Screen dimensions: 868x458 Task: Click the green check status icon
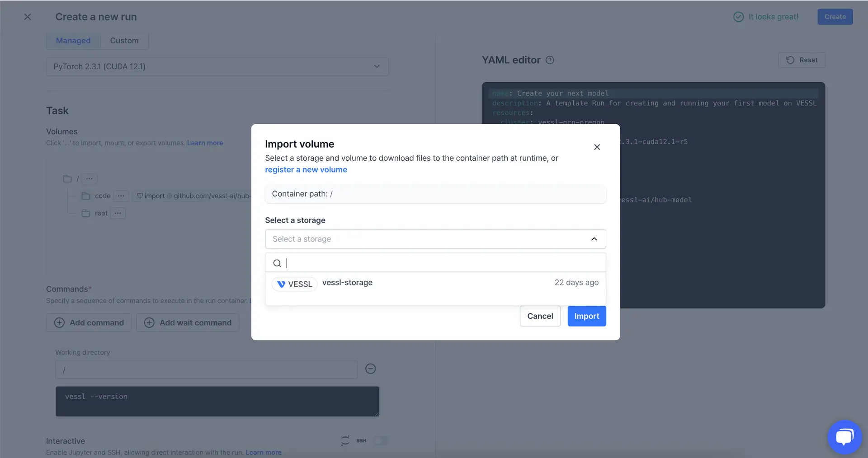pos(738,17)
